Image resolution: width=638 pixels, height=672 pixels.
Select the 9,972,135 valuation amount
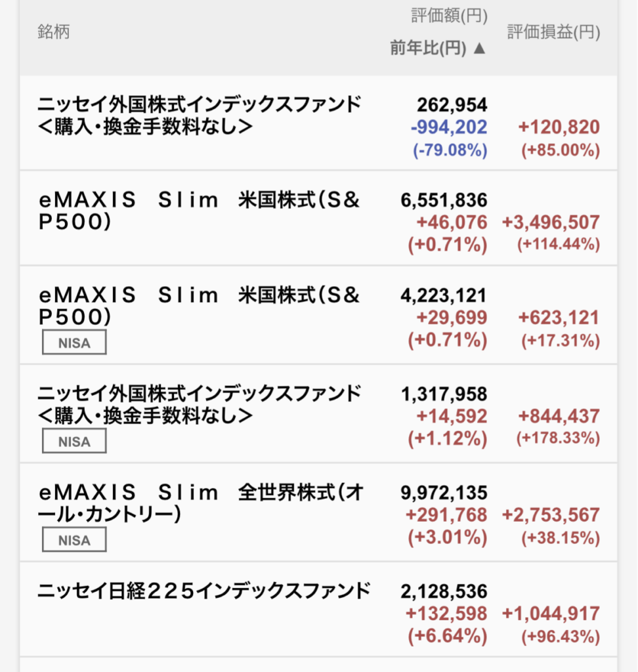pos(444,493)
